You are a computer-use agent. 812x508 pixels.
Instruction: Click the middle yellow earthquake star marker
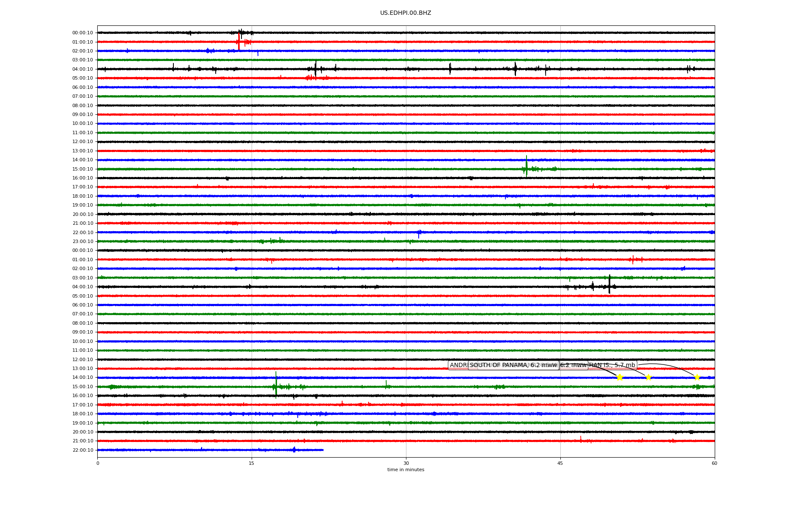click(648, 377)
